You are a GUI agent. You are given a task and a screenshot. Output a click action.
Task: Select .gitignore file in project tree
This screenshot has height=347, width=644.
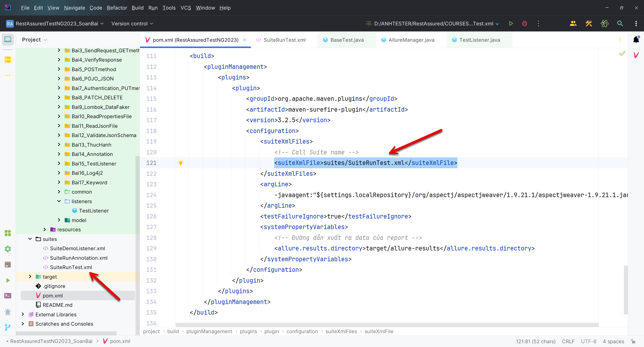point(54,286)
